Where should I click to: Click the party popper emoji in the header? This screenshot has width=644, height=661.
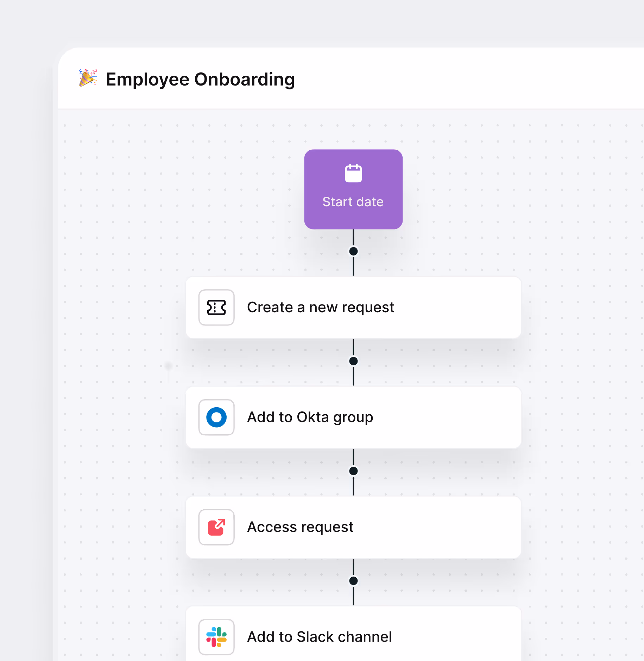click(x=88, y=79)
